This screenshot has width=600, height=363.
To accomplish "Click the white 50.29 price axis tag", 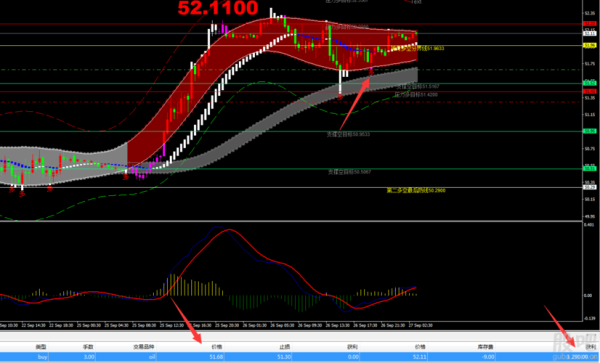I will (589, 187).
